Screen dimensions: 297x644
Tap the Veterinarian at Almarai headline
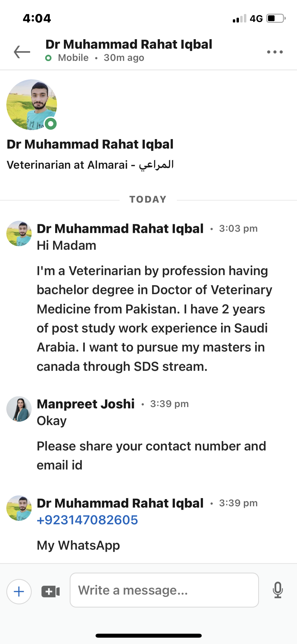[x=90, y=165]
